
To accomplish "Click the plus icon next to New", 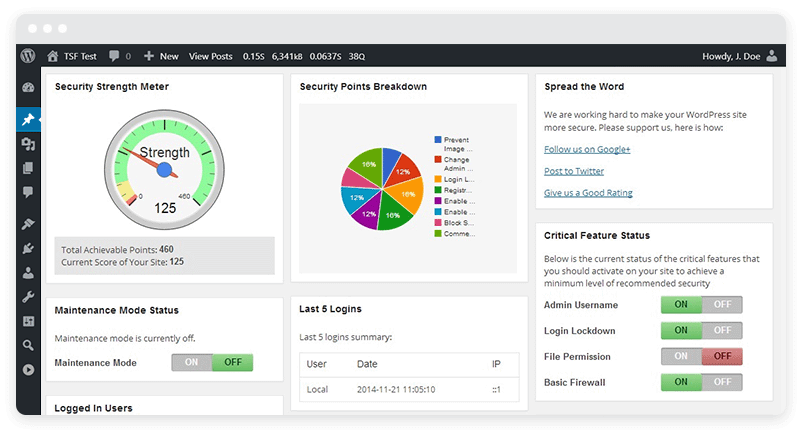I will [148, 56].
